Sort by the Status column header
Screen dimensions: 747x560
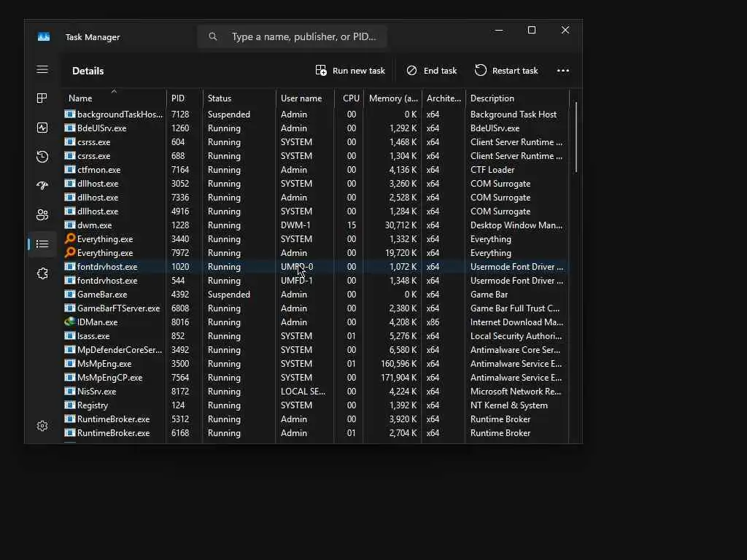(x=239, y=98)
